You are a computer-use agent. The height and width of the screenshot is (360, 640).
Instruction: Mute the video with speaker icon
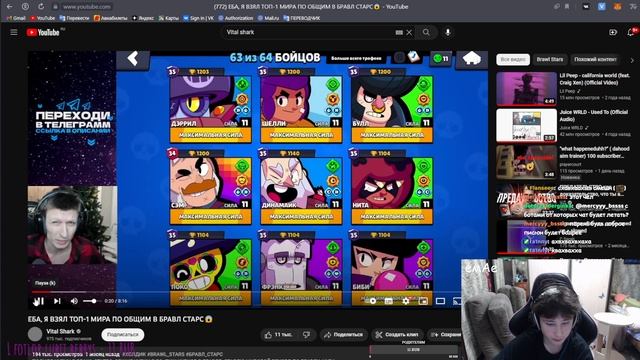[74, 301]
